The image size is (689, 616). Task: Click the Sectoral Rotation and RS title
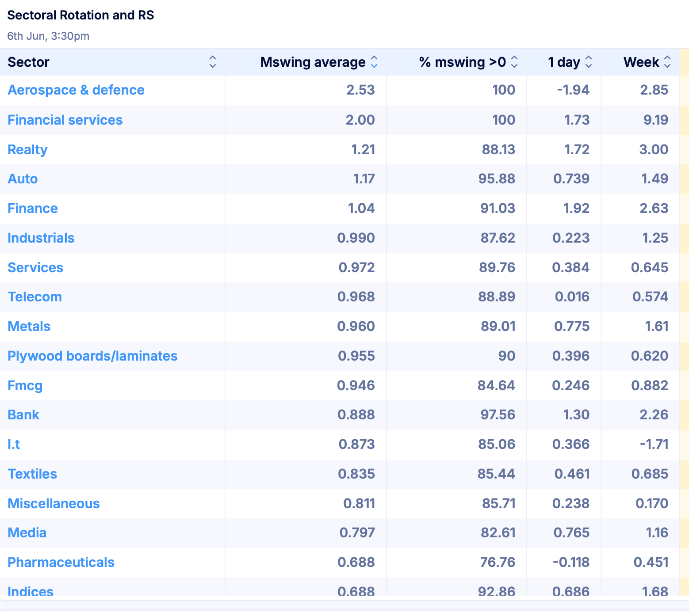(80, 15)
